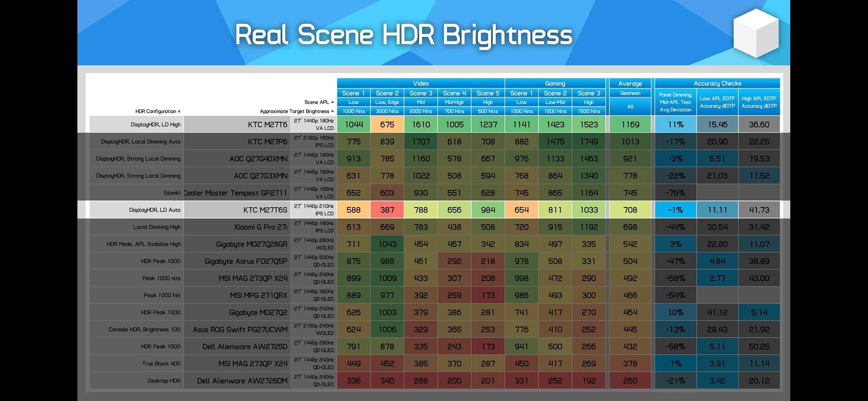Select the "1009" value in the Peak 1000 nits row
The image size is (868, 401).
387,278
